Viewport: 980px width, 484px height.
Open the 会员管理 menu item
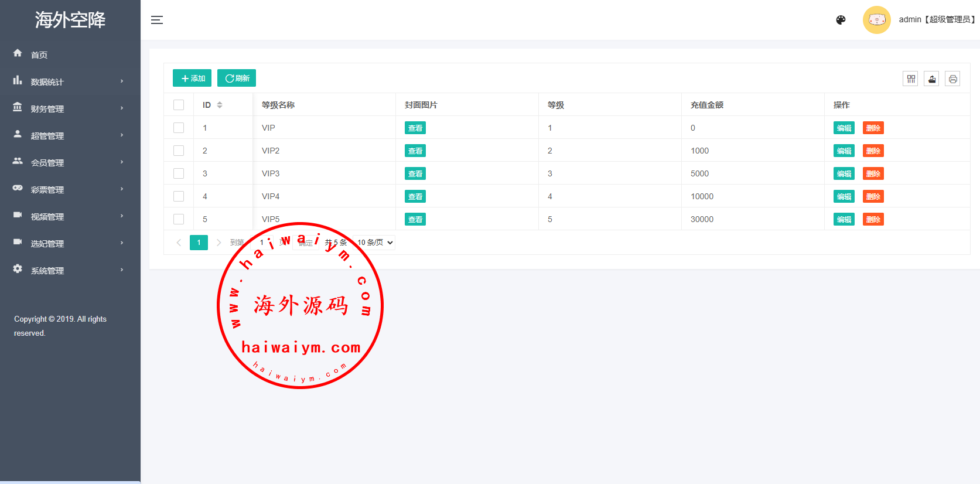[70, 162]
